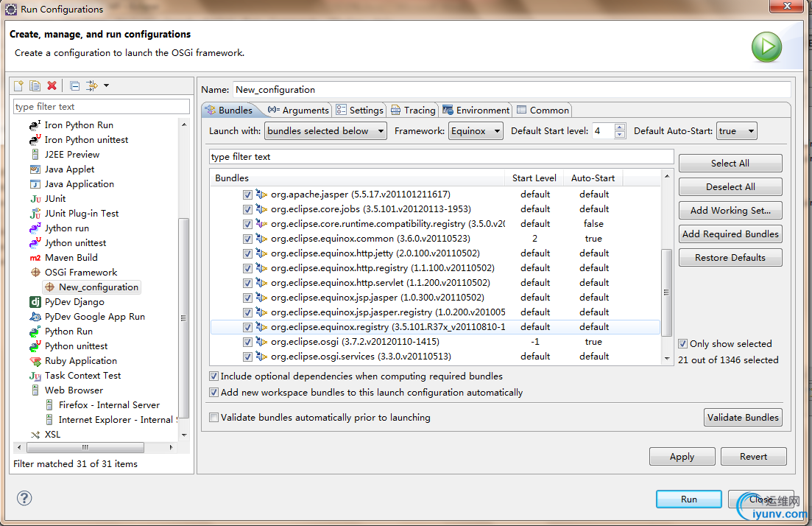This screenshot has width=812, height=526.
Task: Click the JUnit icon
Action: point(35,198)
